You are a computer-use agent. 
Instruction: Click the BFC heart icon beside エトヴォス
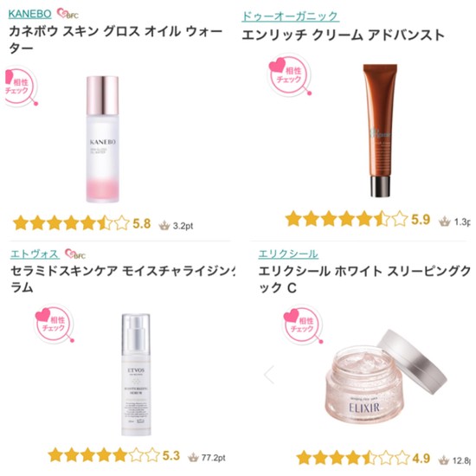point(75,254)
